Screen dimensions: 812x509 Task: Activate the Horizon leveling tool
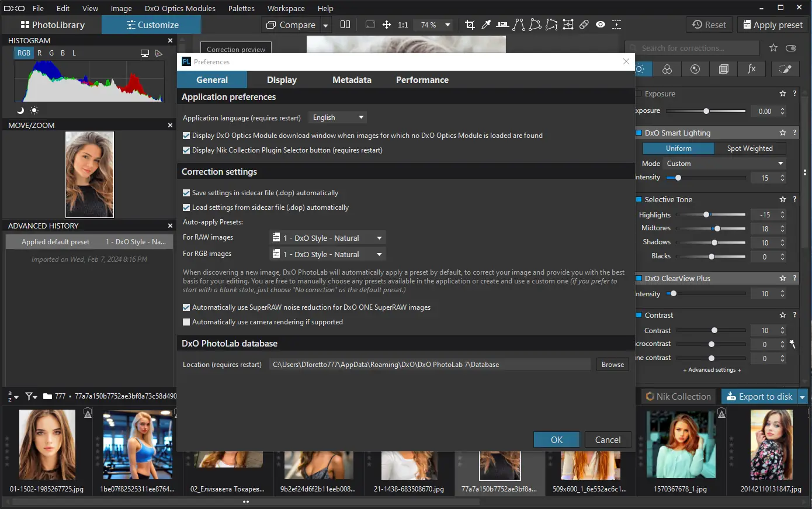point(502,25)
